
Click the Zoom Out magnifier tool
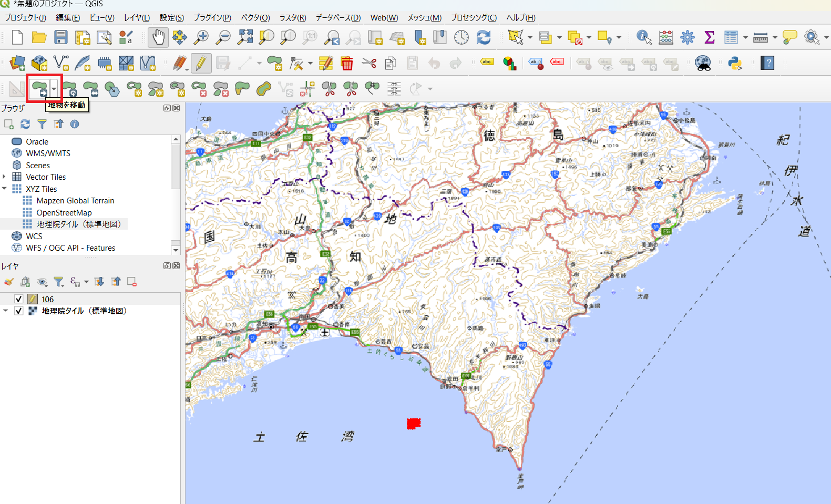coord(223,37)
